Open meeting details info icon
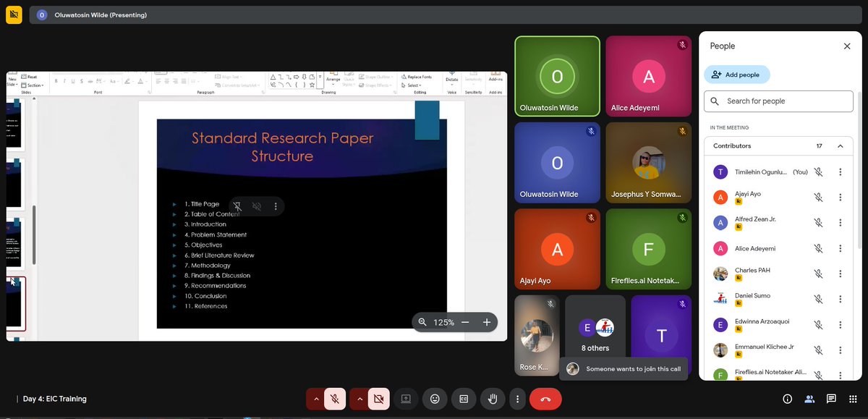 pyautogui.click(x=787, y=398)
